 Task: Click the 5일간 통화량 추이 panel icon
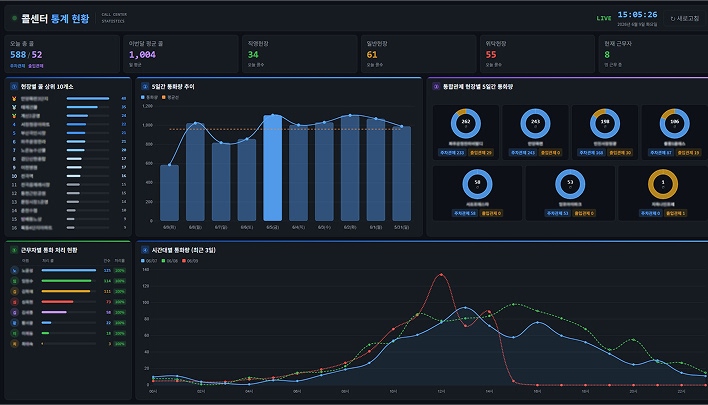coord(145,86)
